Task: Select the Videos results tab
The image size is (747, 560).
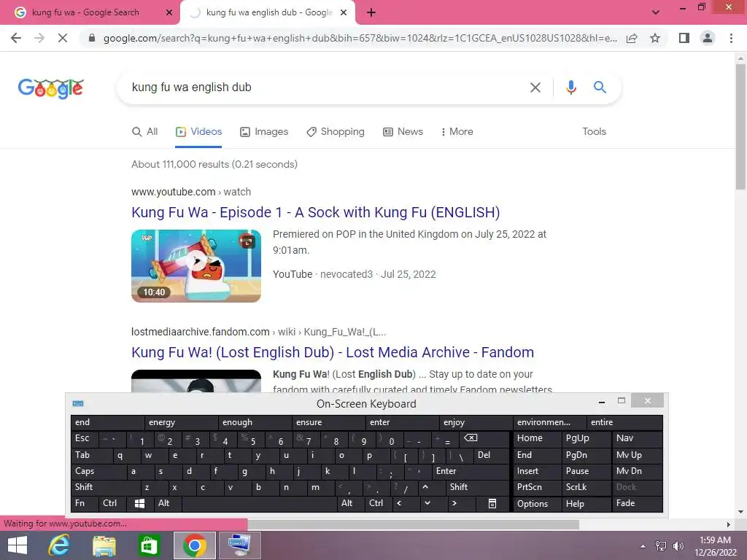Action: click(198, 132)
